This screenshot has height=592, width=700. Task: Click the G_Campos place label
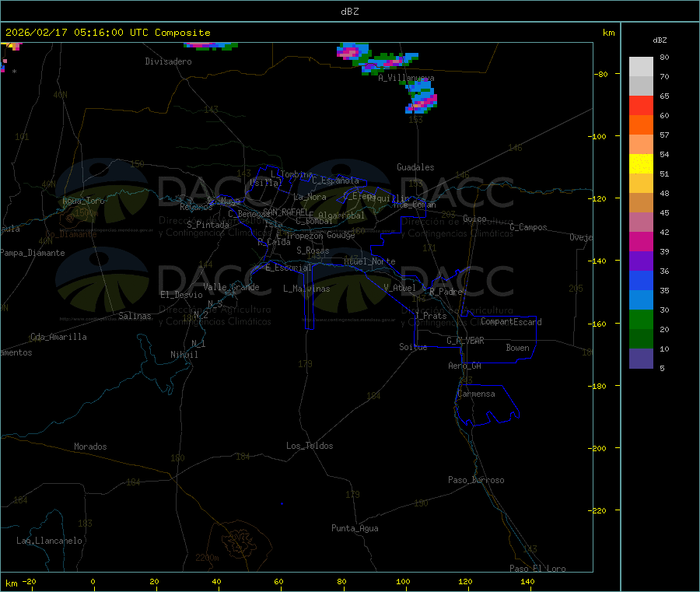pos(528,227)
